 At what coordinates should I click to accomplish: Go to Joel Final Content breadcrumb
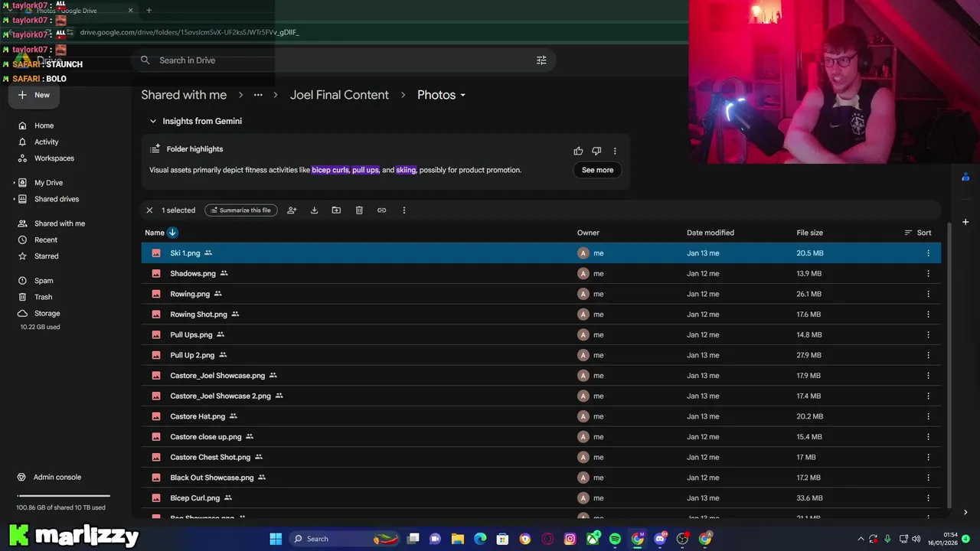pyautogui.click(x=339, y=95)
